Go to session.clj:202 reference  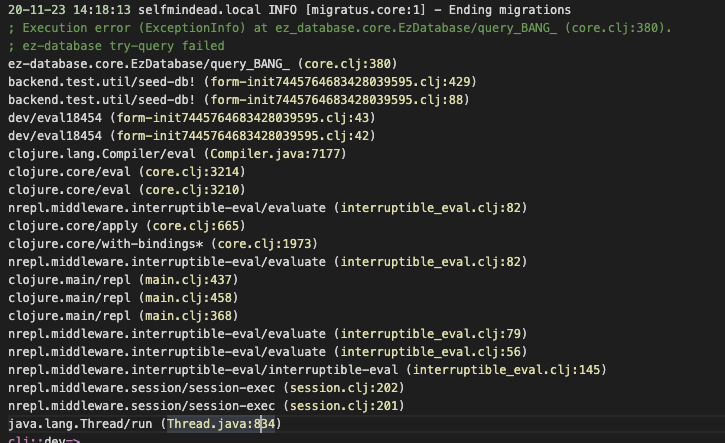click(344, 388)
